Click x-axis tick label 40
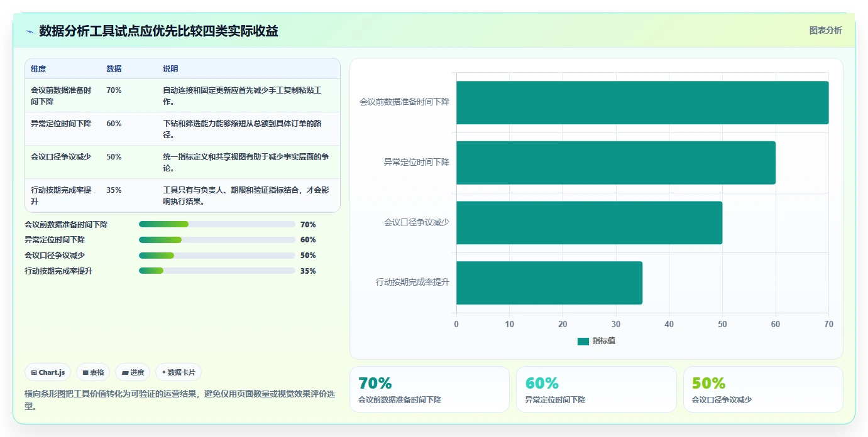 coord(669,325)
